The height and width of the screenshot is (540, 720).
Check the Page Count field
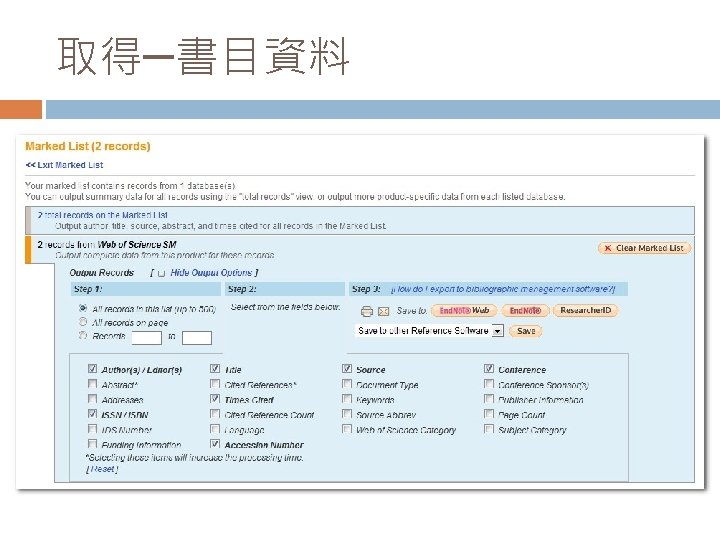click(x=489, y=414)
